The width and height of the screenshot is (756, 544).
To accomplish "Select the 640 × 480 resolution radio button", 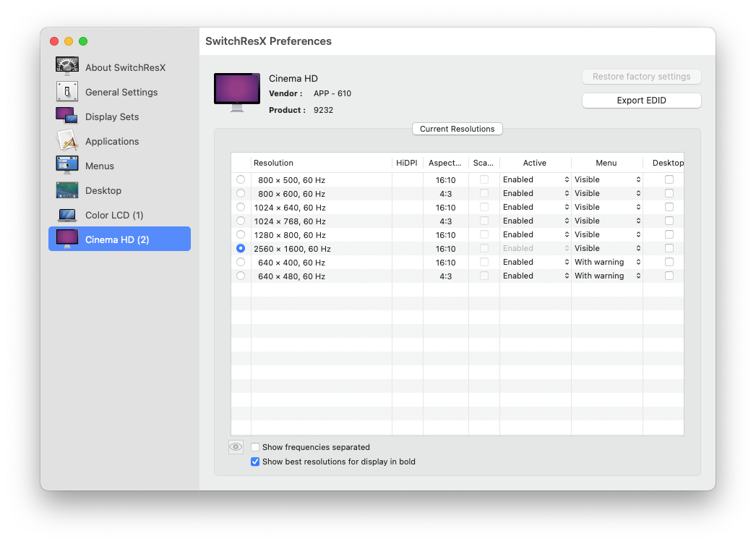I will click(x=241, y=276).
